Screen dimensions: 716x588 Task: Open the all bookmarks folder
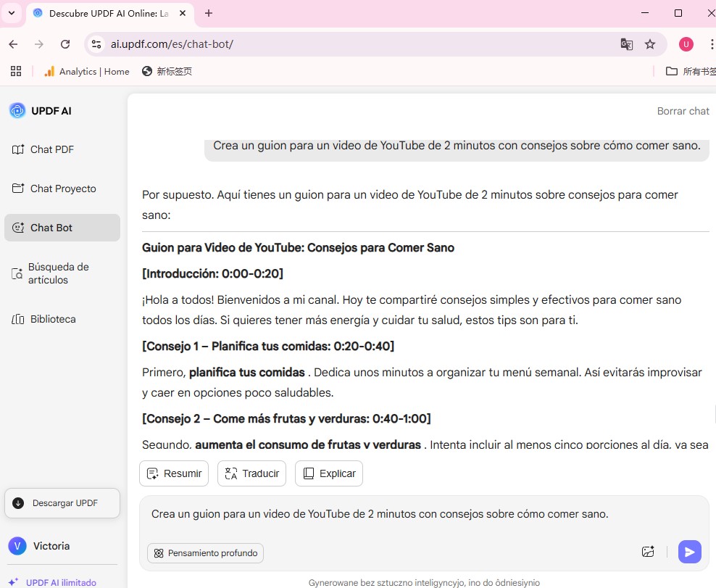point(691,71)
